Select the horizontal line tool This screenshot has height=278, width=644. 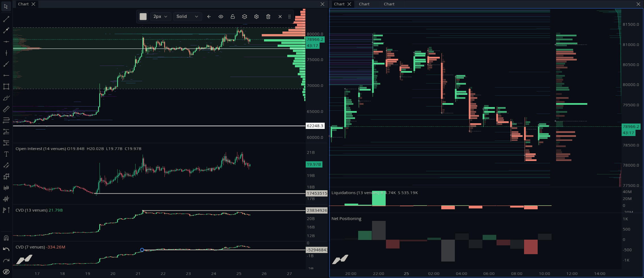(6, 42)
